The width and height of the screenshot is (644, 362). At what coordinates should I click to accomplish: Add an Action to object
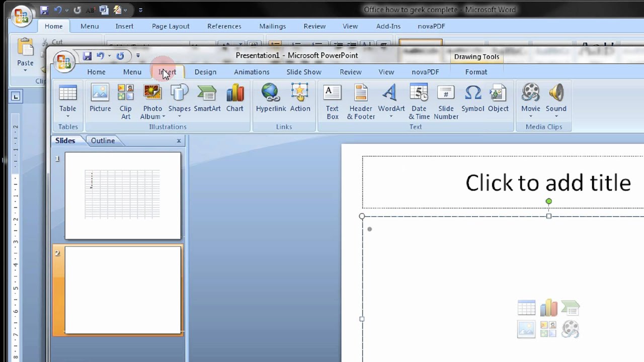coord(300,99)
